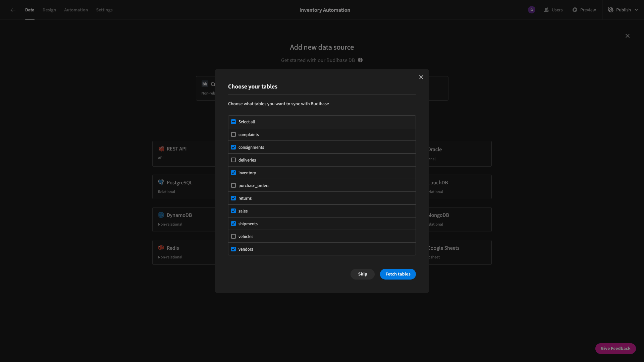Viewport: 644px width, 362px height.
Task: Check the complaints table checkbox
Action: point(233,135)
